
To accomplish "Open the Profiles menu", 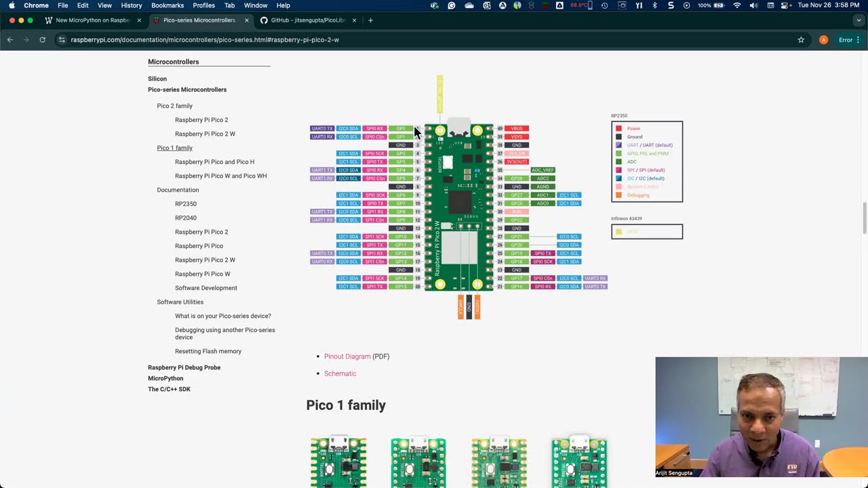I will [x=203, y=5].
